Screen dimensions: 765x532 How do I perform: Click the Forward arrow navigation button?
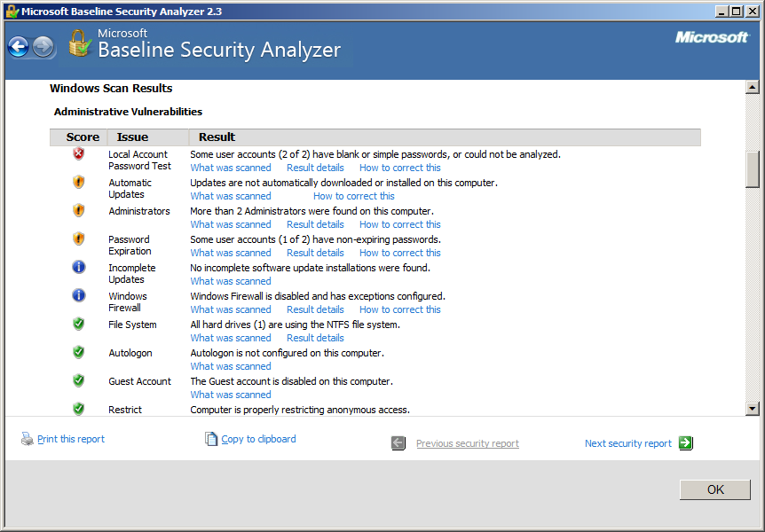(43, 47)
